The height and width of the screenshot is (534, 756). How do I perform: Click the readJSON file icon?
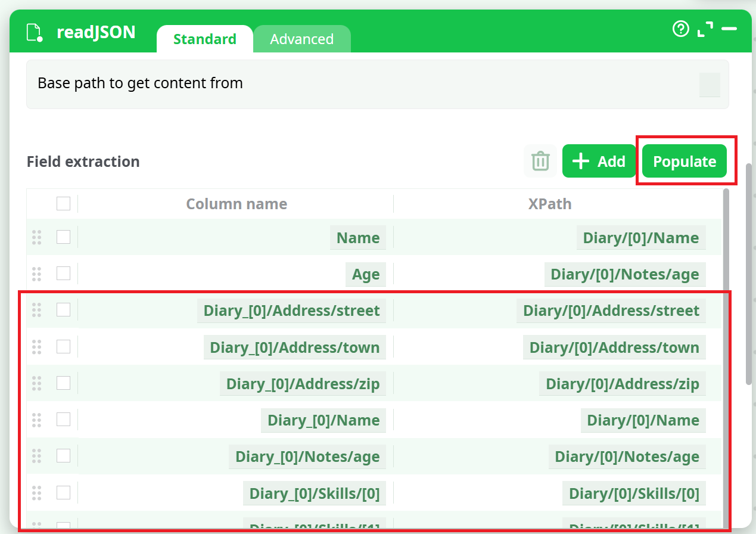point(35,32)
